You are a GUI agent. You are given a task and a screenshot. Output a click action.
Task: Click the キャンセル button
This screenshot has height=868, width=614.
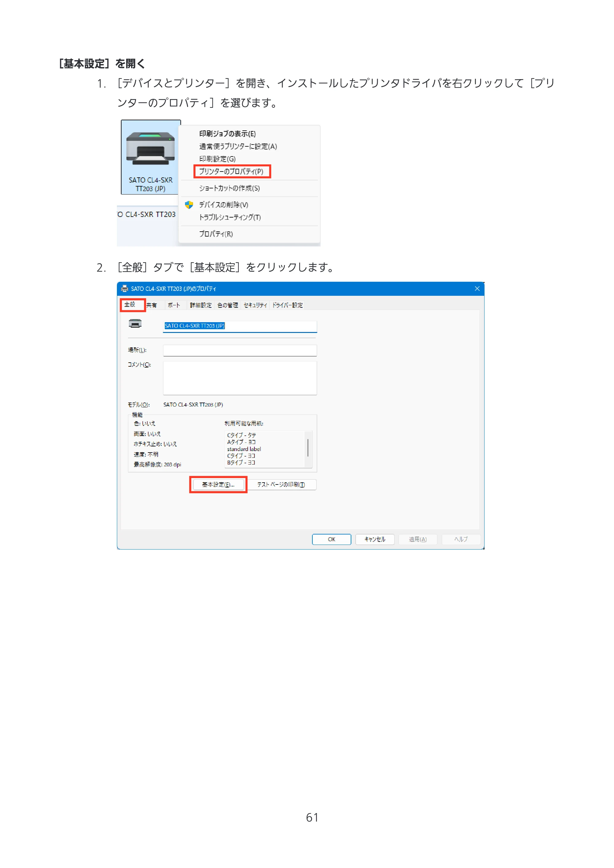pyautogui.click(x=375, y=539)
